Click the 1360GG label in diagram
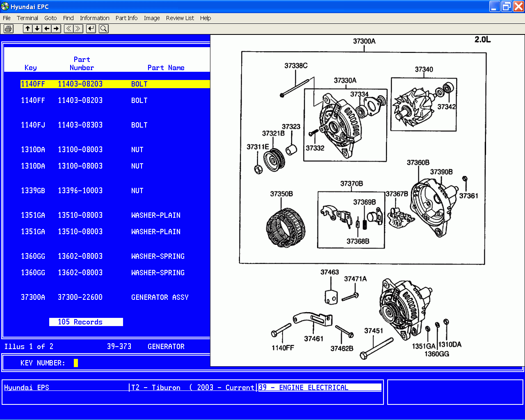525x420 pixels. point(437,354)
